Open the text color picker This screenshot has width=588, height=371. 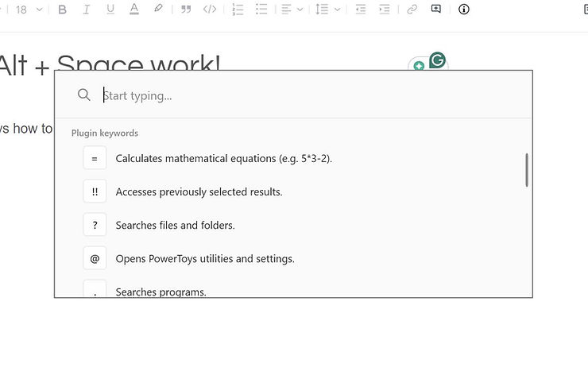pos(134,10)
